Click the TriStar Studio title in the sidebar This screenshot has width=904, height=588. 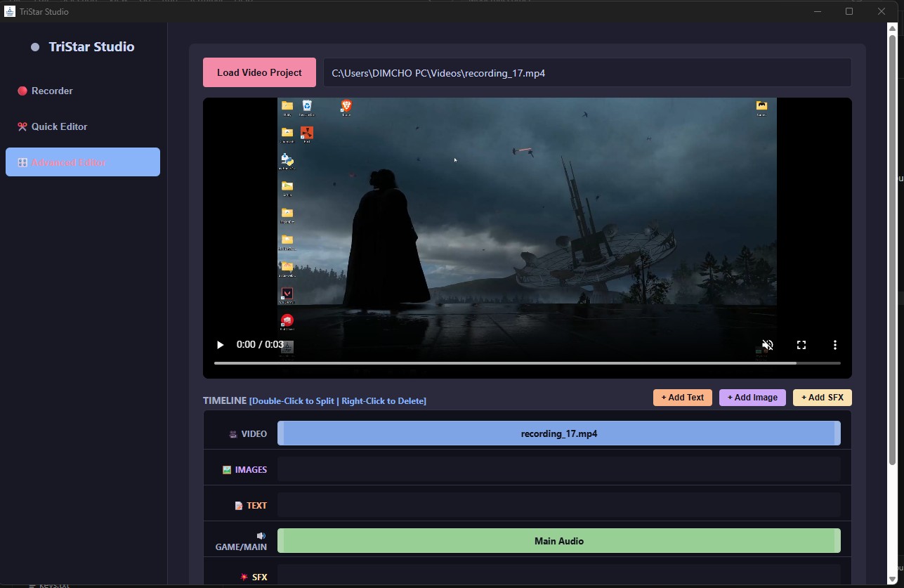(91, 47)
